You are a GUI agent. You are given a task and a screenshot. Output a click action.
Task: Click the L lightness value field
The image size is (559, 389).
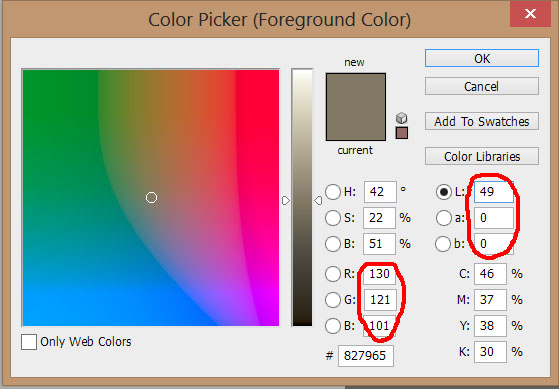494,192
